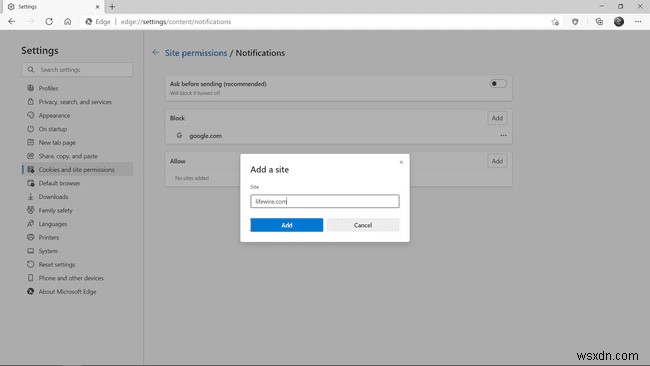The image size is (650, 366).
Task: Open the user profile avatar
Action: click(x=619, y=22)
